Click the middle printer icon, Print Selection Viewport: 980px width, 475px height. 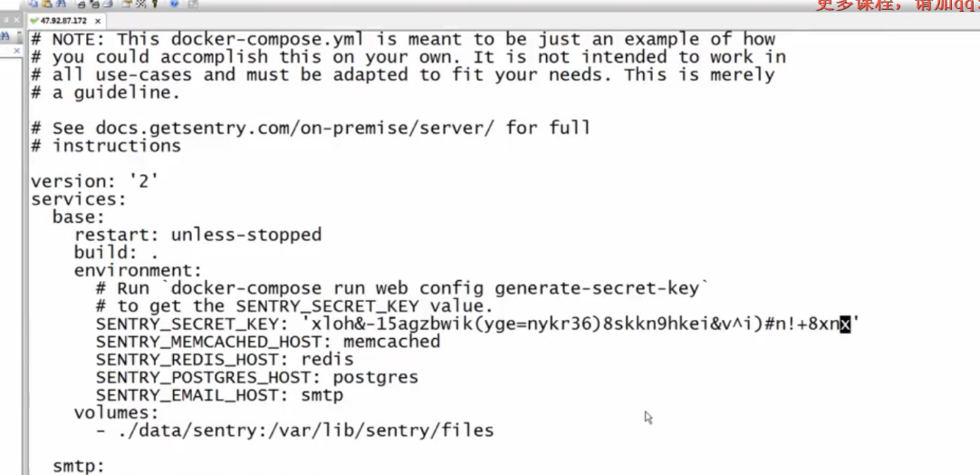pyautogui.click(x=93, y=4)
